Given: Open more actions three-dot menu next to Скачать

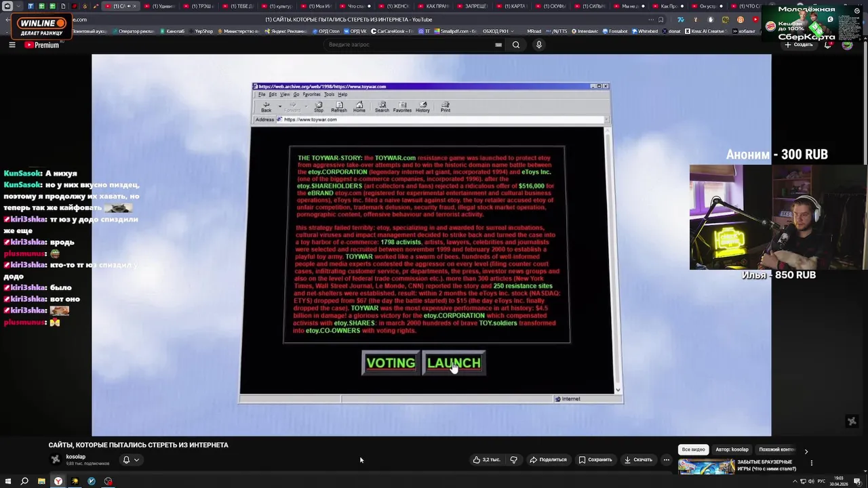Looking at the screenshot, I should coord(666,460).
